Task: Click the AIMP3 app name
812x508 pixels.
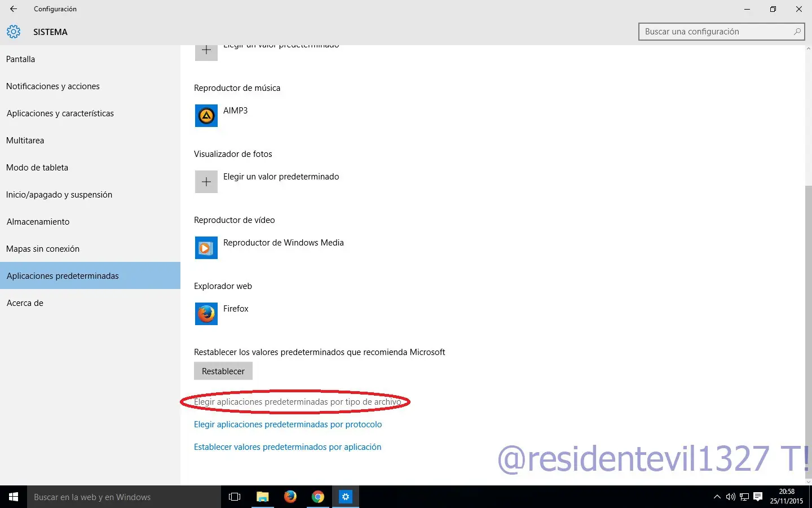Action: 236,111
